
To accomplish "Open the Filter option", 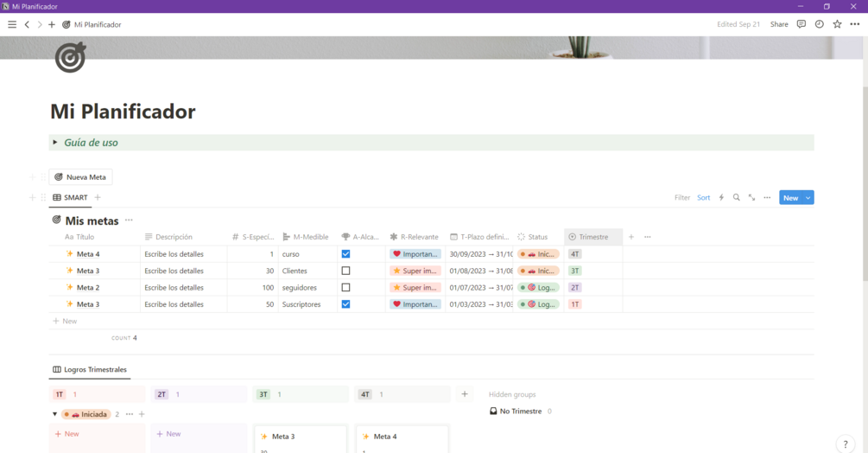I will point(682,198).
